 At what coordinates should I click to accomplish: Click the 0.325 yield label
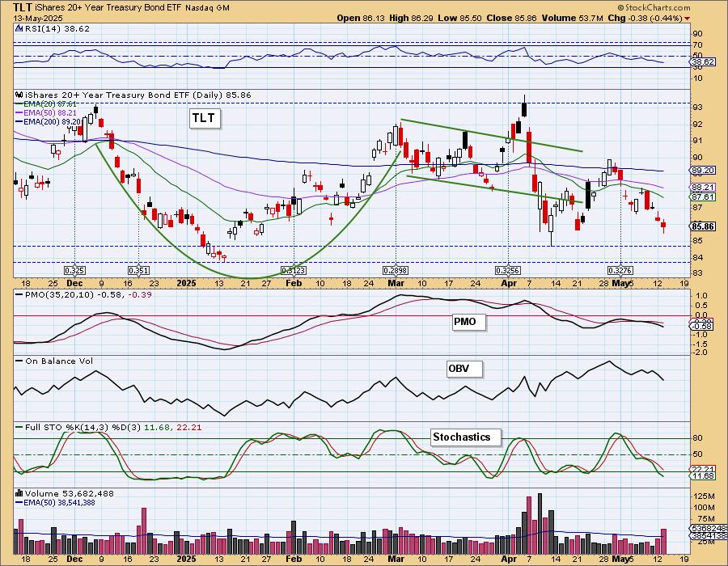(74, 271)
